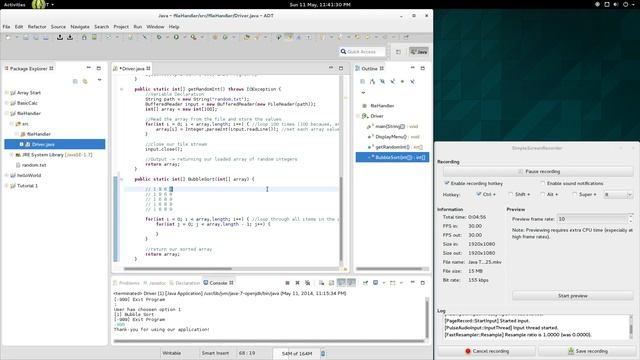The height and width of the screenshot is (360, 640).
Task: Click the Open Perspective icon beside Java
Action: (398, 51)
